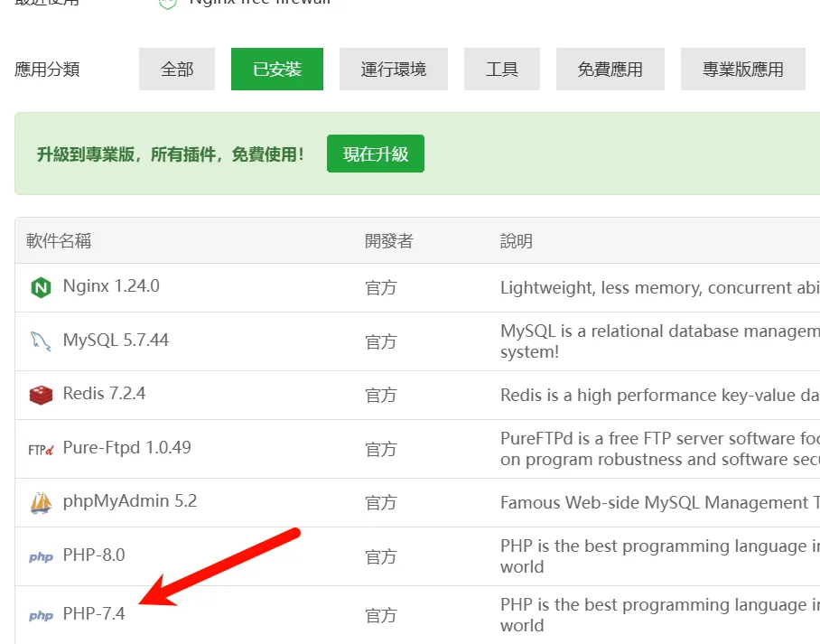Click the 開發者 column header
The height and width of the screenshot is (644, 820).
tap(389, 240)
